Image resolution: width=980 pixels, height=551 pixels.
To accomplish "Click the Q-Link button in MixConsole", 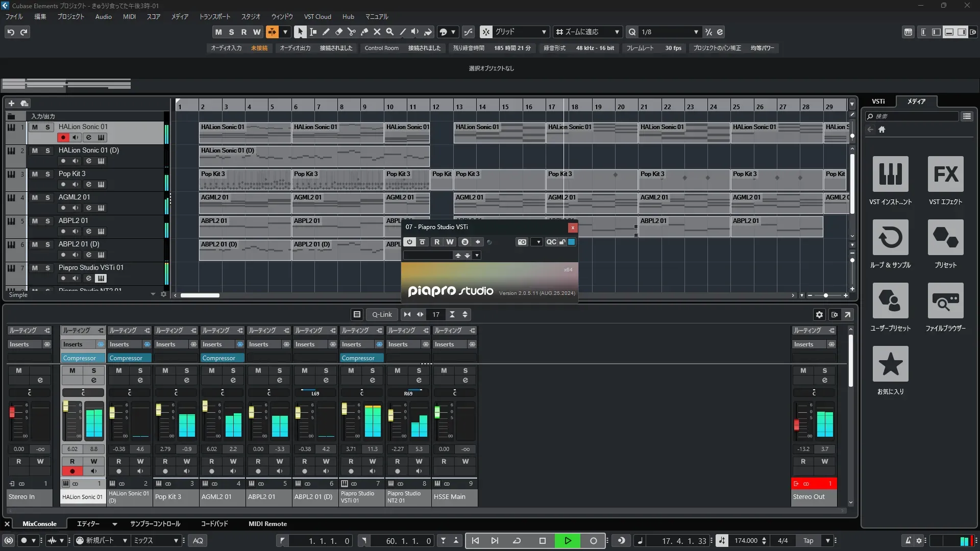I will pyautogui.click(x=381, y=314).
